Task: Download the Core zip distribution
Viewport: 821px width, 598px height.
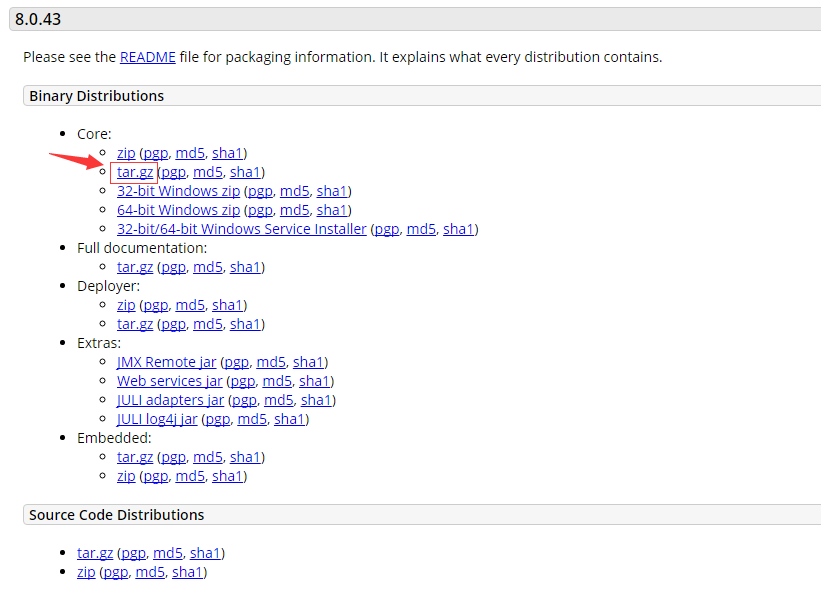Action: point(126,153)
